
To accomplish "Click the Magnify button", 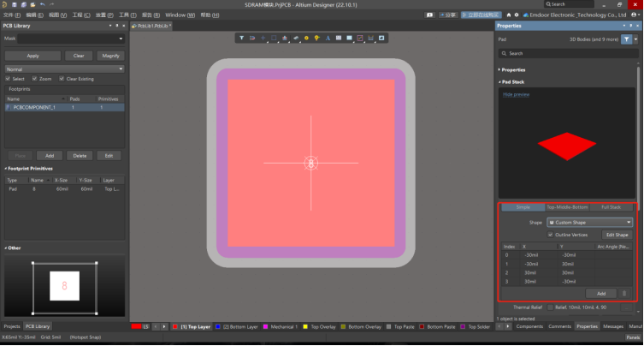I will 110,56.
